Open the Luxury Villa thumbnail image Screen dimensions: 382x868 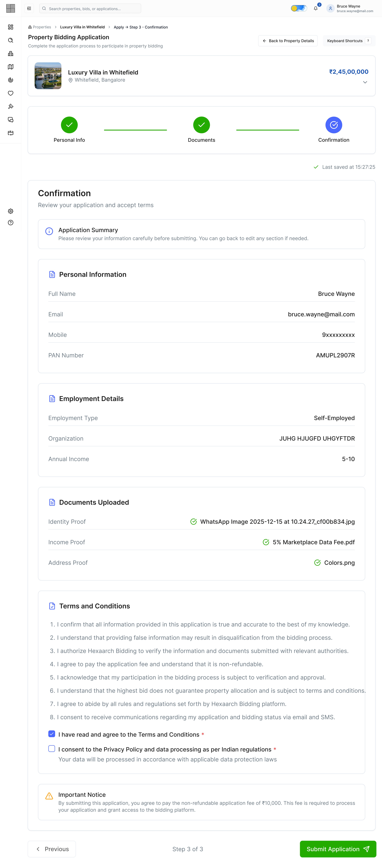48,76
